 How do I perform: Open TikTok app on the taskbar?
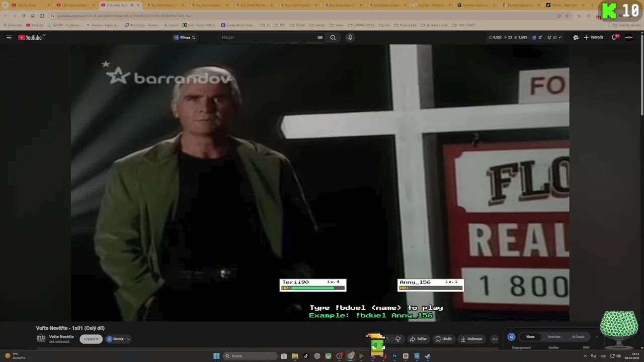(x=306, y=356)
